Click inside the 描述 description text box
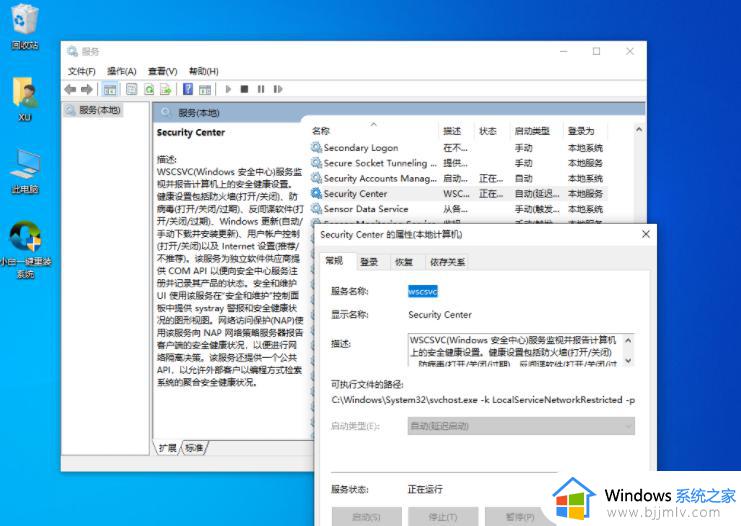Screen dimensions: 741x526 [515, 350]
